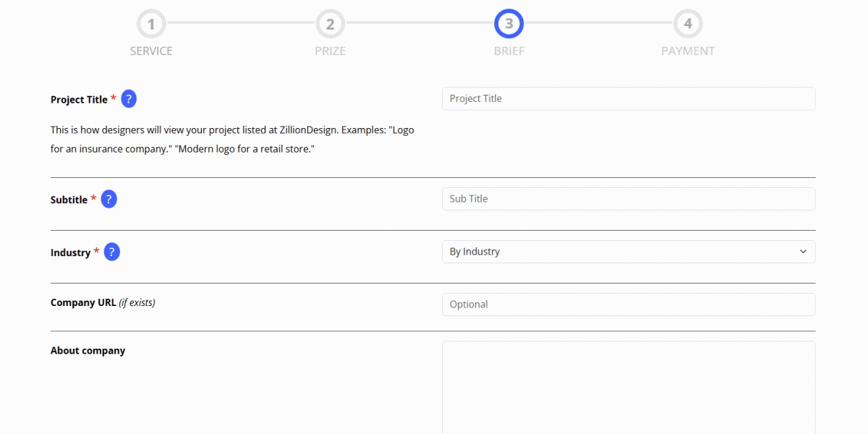Click the chevron on the Industry dropdown
868x434 pixels.
(803, 251)
